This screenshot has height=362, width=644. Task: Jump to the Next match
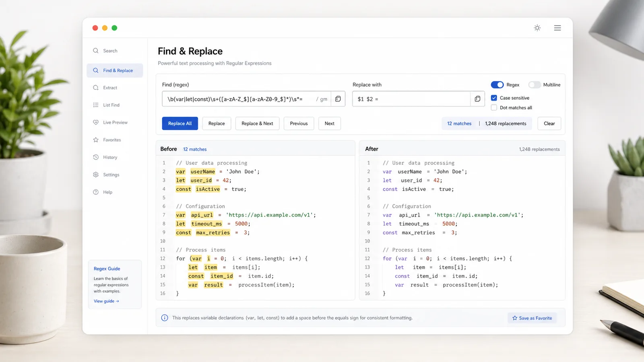(x=330, y=123)
